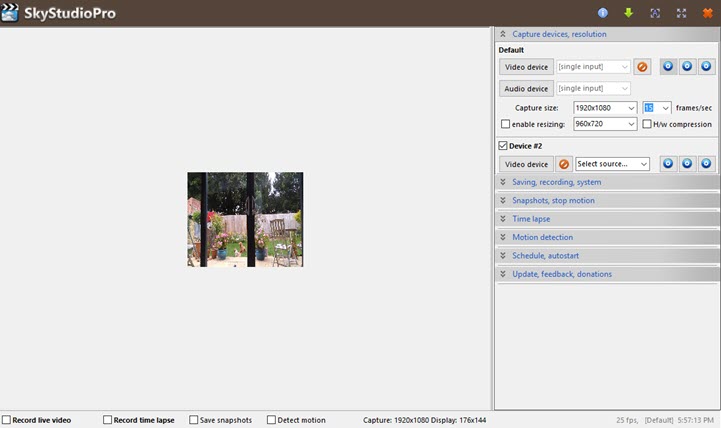Click the full-screen expand arrows icon
Image resolution: width=721 pixels, height=428 pixels.
pyautogui.click(x=681, y=13)
